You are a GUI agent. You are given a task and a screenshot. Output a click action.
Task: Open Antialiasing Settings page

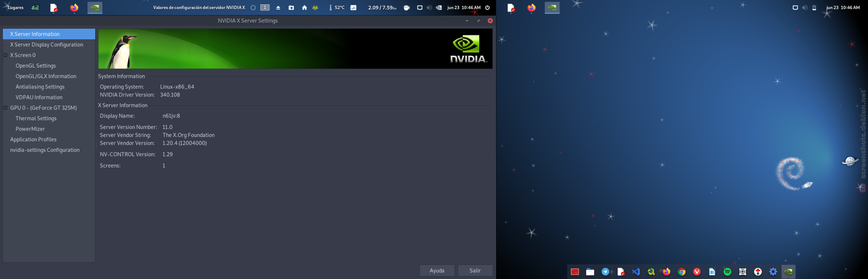click(x=40, y=87)
